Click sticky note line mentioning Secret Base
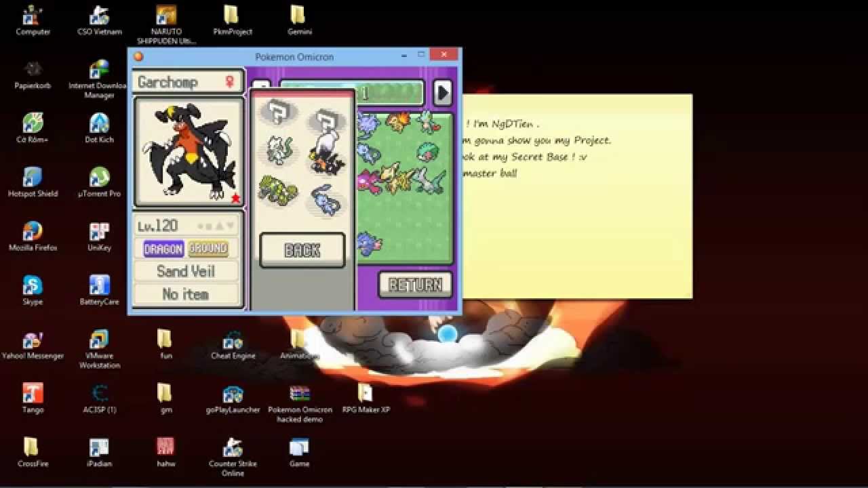The height and width of the screenshot is (488, 868). (526, 157)
